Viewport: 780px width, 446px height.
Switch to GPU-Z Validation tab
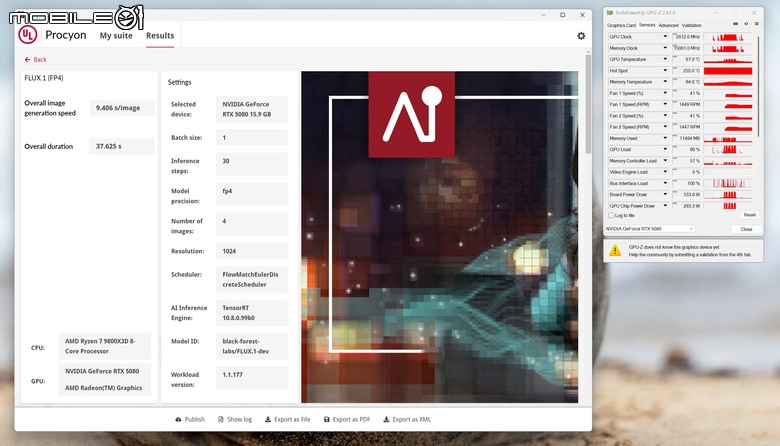click(x=691, y=25)
